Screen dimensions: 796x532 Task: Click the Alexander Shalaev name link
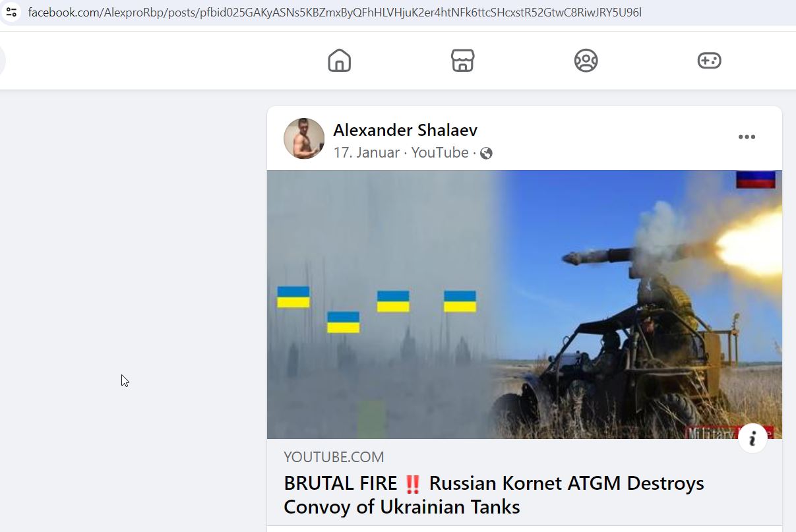(x=405, y=130)
